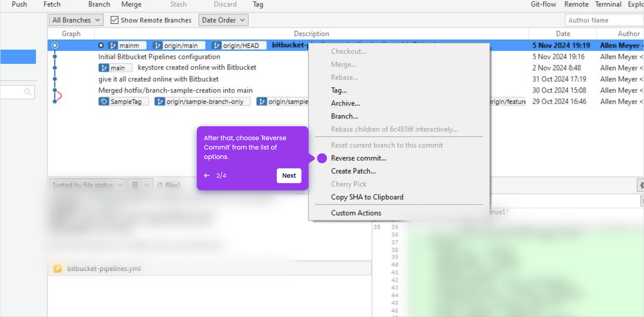Click the Author column header

pyautogui.click(x=629, y=34)
